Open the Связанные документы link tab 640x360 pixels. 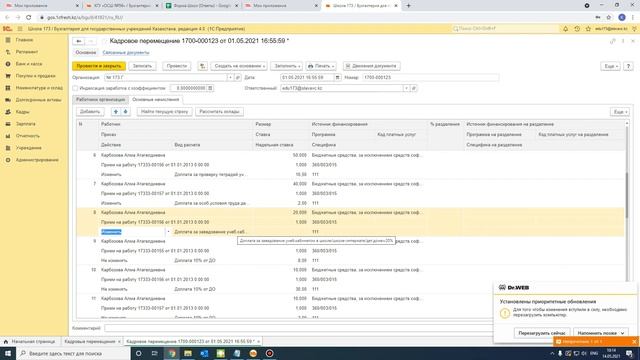126,53
